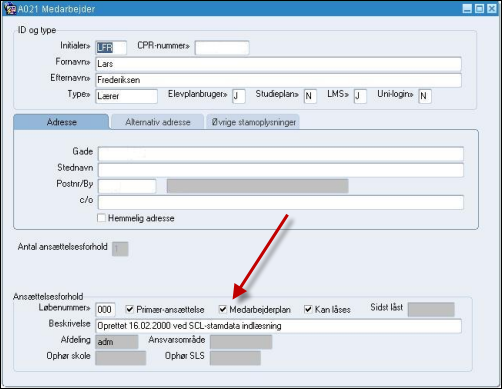Maximize the Medarbejder window
The width and height of the screenshot is (502, 389).
[x=479, y=9]
